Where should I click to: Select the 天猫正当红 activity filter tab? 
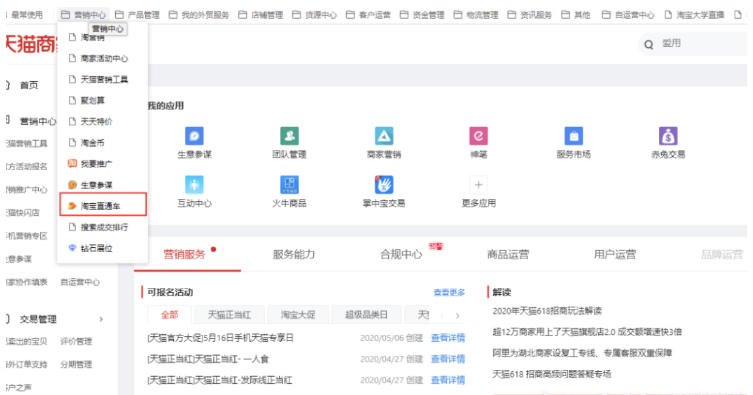pos(229,315)
